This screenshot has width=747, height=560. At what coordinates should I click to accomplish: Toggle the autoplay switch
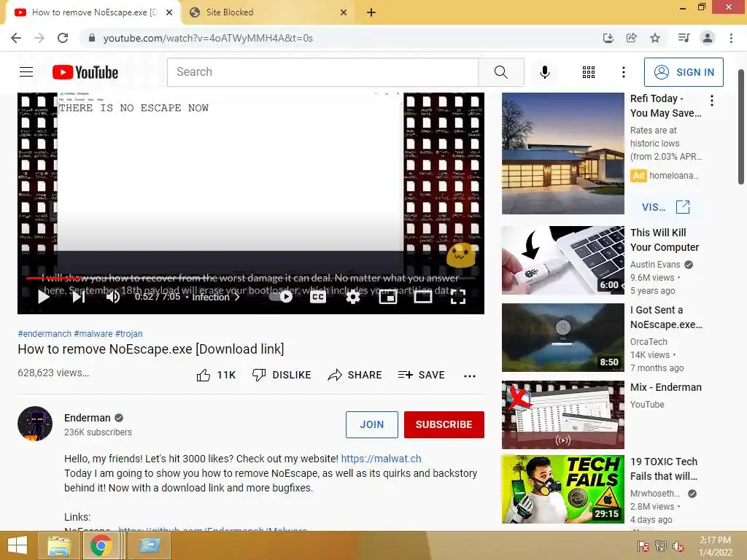coord(281,297)
